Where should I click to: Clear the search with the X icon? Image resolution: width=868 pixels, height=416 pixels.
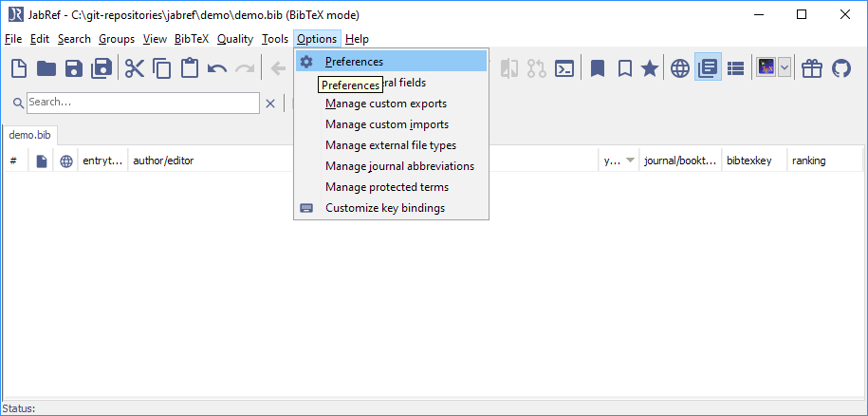tap(270, 103)
